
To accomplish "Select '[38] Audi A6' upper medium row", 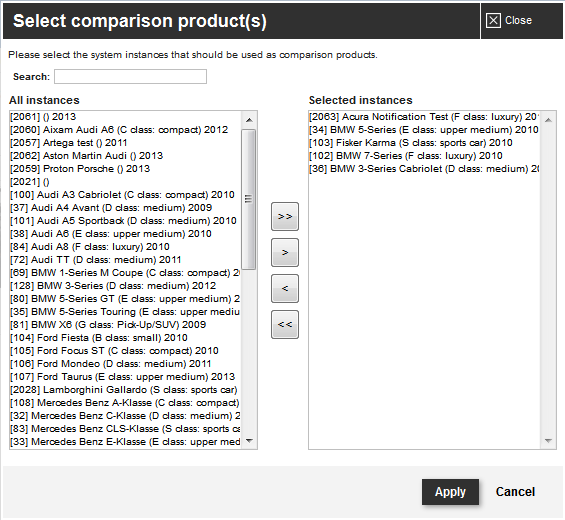I will pos(125,234).
